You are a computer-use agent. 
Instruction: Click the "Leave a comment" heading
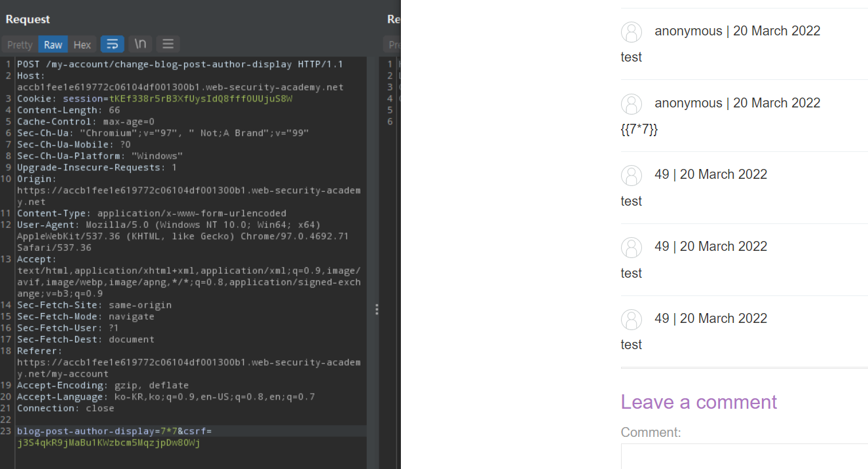coord(698,402)
